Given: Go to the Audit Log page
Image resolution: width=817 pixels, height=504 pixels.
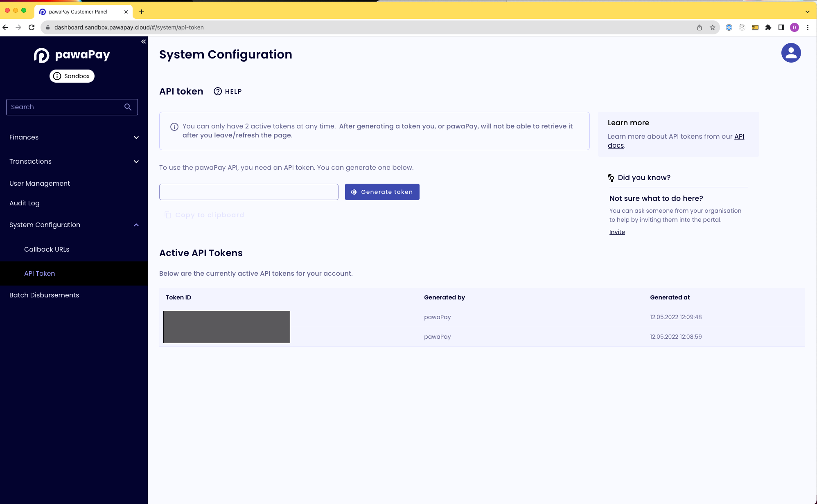Looking at the screenshot, I should click(x=25, y=203).
